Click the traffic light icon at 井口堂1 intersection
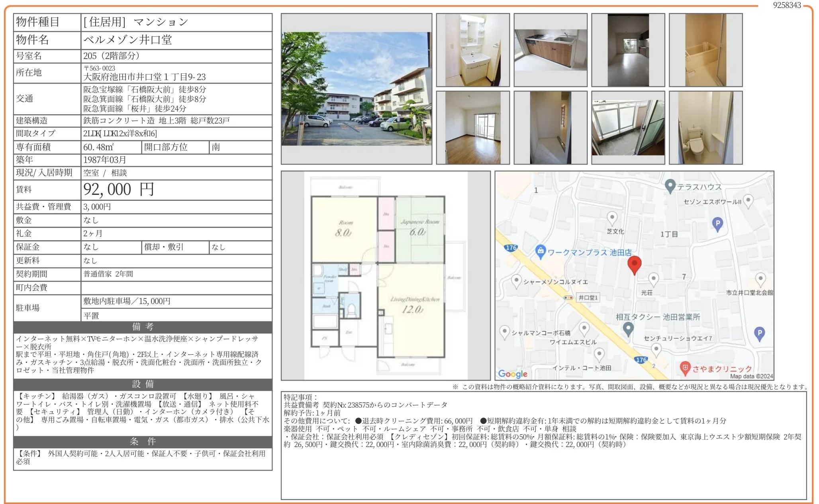The image size is (819, 504). point(568,298)
